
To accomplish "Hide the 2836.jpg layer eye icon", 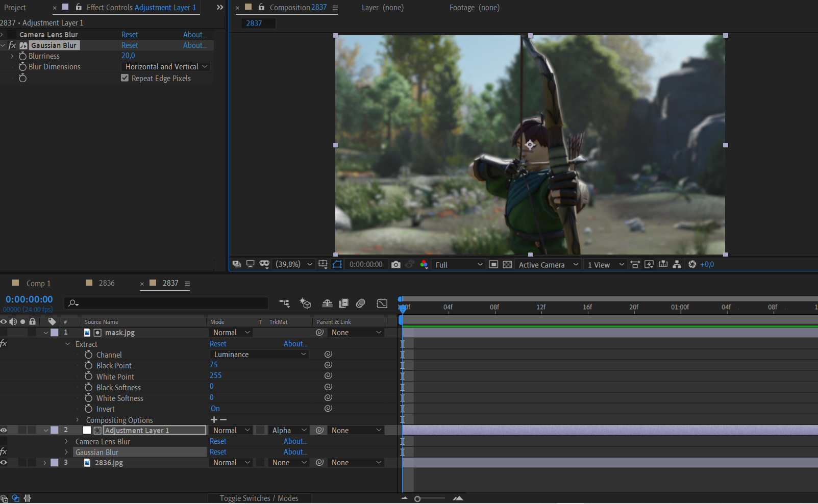I will click(x=4, y=463).
